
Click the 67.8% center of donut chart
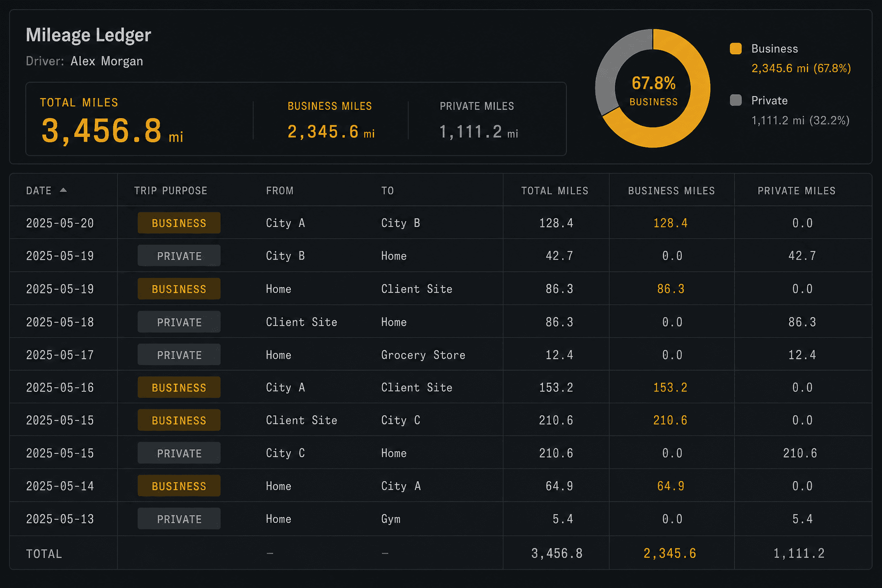[x=653, y=83]
